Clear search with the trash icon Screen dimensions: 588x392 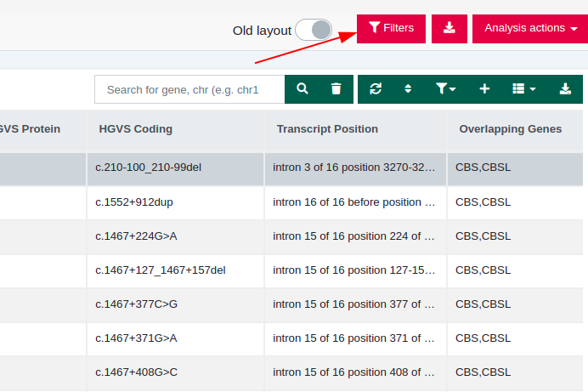pyautogui.click(x=336, y=89)
